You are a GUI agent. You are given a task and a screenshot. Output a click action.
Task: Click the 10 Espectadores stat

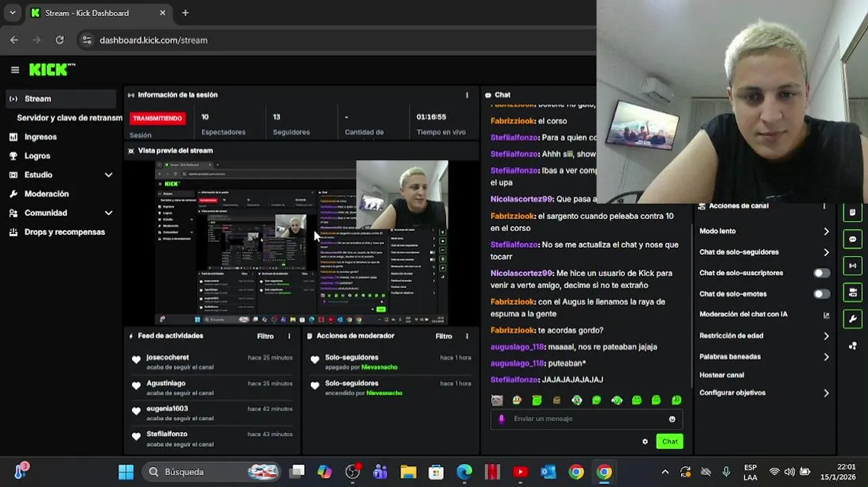click(x=223, y=124)
